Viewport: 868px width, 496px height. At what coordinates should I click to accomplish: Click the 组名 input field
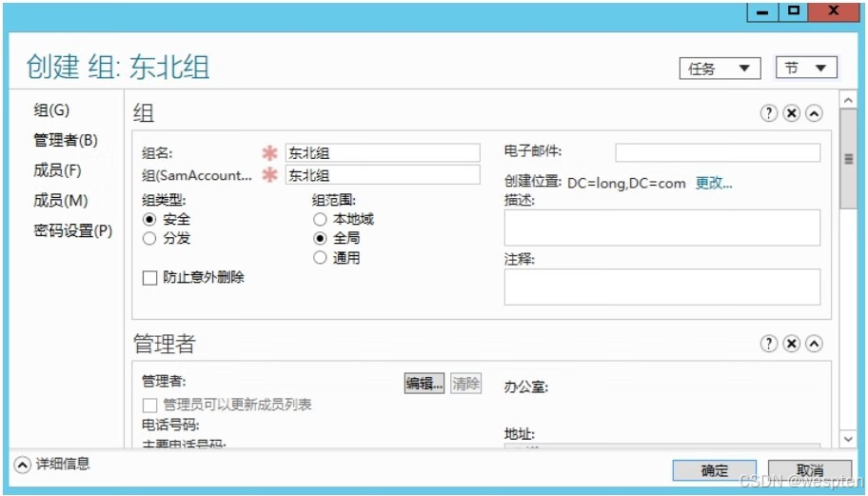(383, 152)
